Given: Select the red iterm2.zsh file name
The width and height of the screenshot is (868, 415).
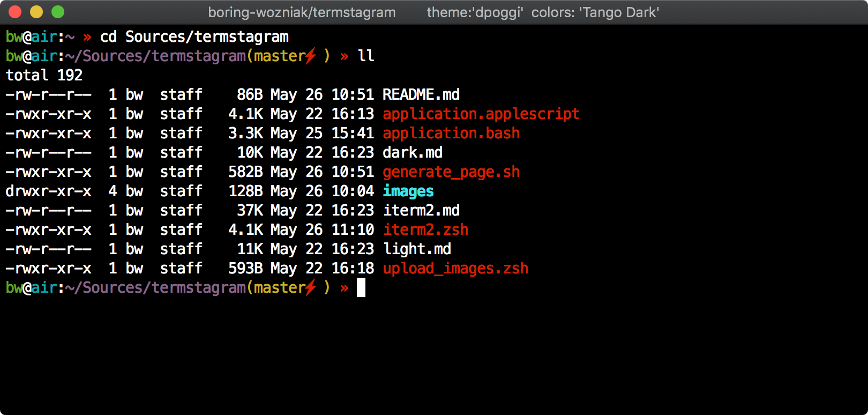Looking at the screenshot, I should [425, 230].
